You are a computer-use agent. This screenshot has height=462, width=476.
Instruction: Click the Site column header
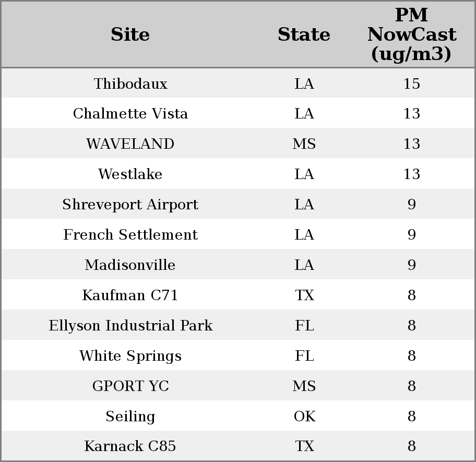(x=130, y=35)
